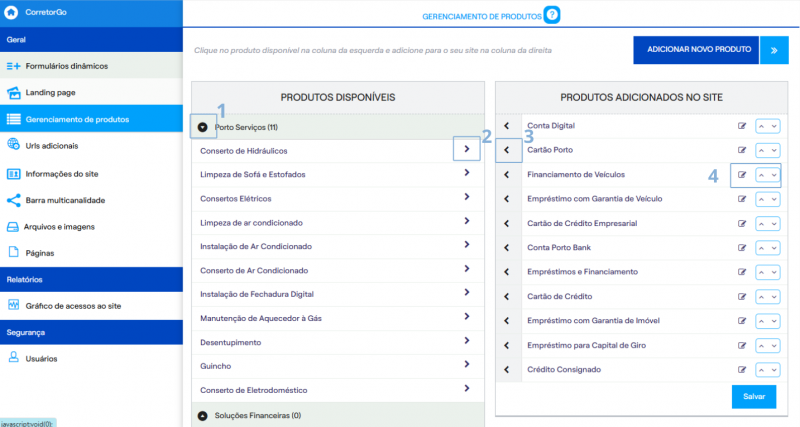Move Cartão Porto up with up arrow
The width and height of the screenshot is (800, 427).
click(x=761, y=150)
